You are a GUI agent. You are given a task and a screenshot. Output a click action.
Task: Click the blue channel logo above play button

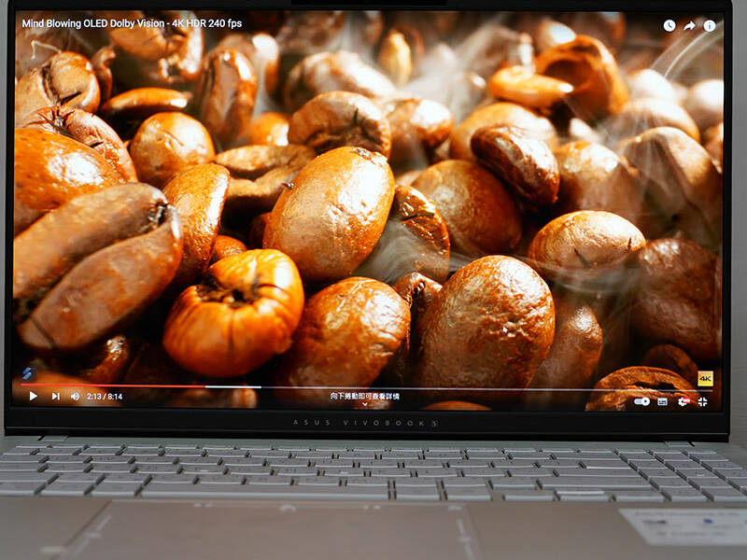click(28, 372)
